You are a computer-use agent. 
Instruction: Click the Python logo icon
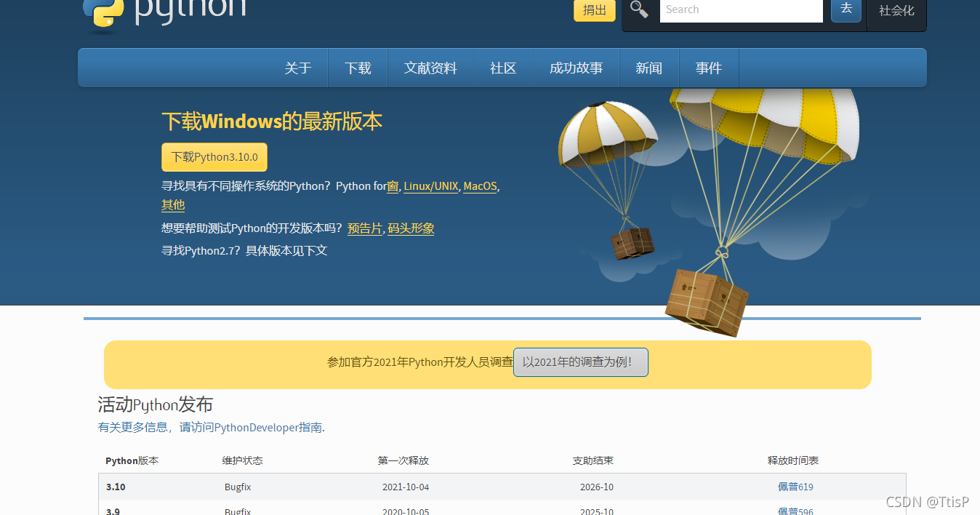point(104,15)
